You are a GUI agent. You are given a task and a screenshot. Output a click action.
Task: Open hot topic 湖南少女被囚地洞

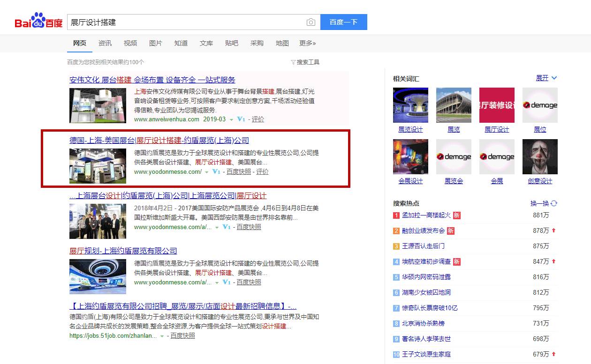(426, 292)
